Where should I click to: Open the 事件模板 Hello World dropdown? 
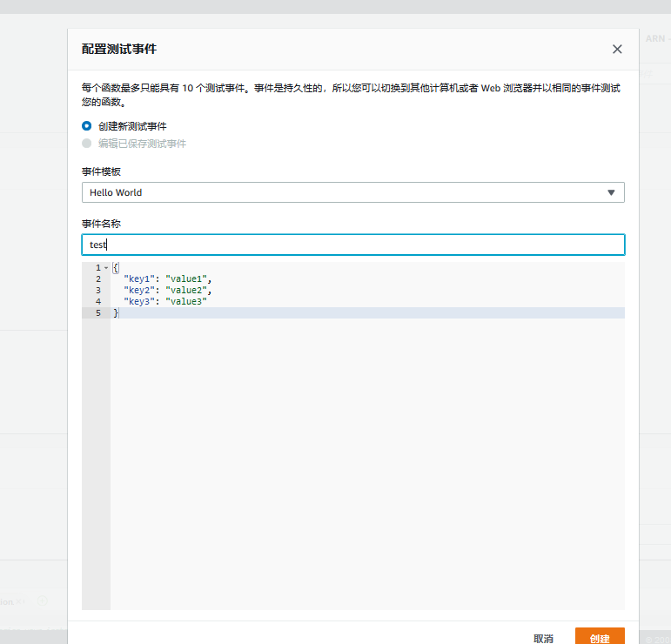click(352, 192)
